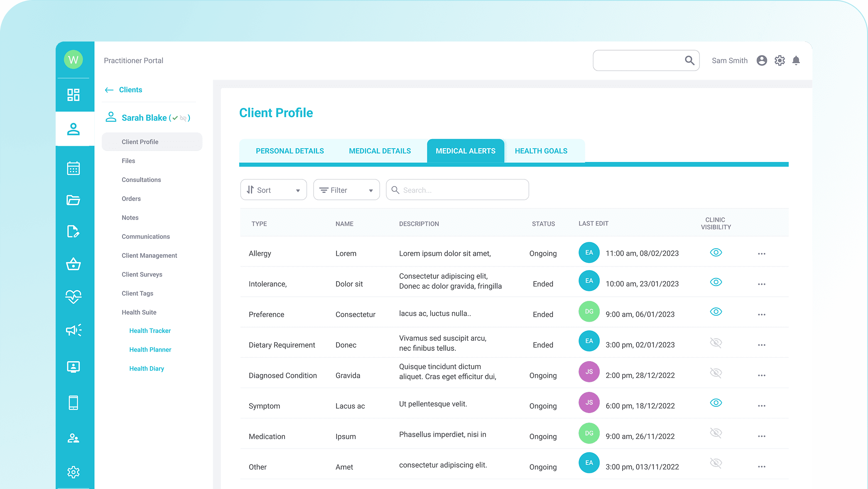This screenshot has height=489, width=868.
Task: Open the Filter dropdown
Action: click(346, 190)
